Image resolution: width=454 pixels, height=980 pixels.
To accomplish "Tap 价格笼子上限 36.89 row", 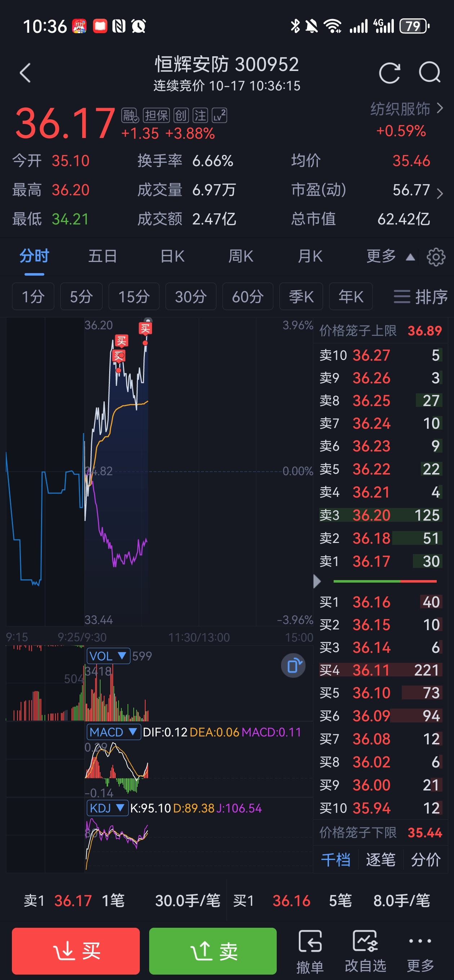I will pyautogui.click(x=380, y=331).
